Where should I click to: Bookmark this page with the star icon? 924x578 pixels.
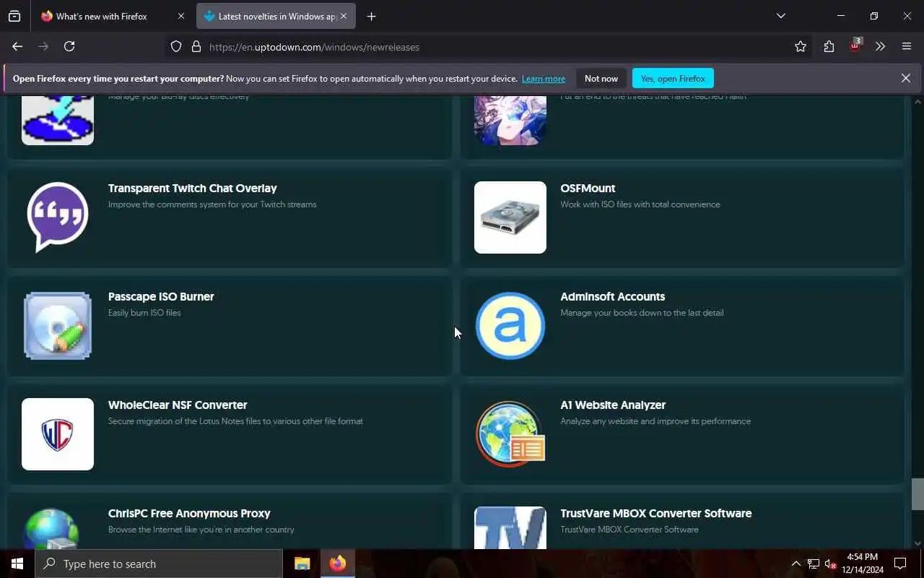click(x=801, y=46)
